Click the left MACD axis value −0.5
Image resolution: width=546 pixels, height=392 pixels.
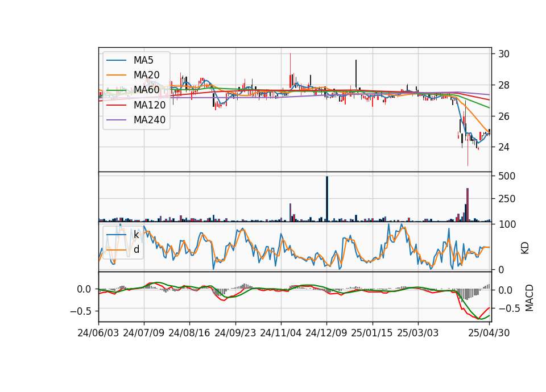click(81, 311)
